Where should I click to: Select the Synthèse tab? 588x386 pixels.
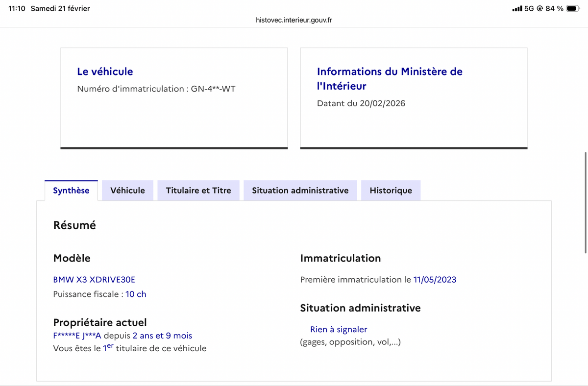[x=71, y=191]
